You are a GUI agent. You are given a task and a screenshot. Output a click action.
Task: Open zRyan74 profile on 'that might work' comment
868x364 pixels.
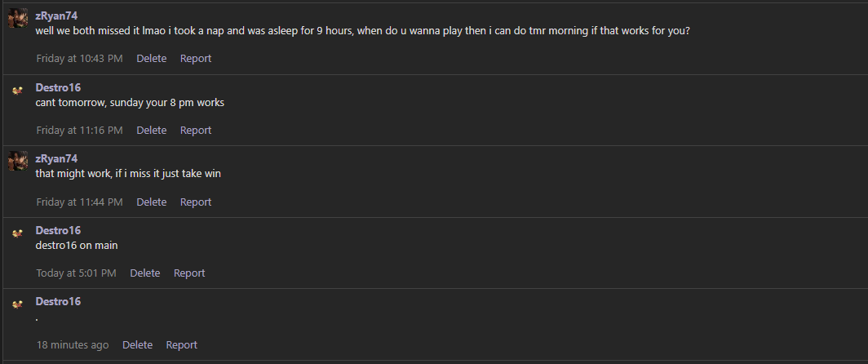(x=56, y=158)
